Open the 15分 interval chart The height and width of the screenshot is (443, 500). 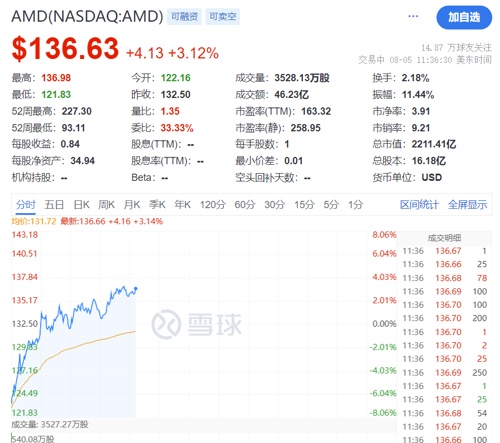click(304, 204)
